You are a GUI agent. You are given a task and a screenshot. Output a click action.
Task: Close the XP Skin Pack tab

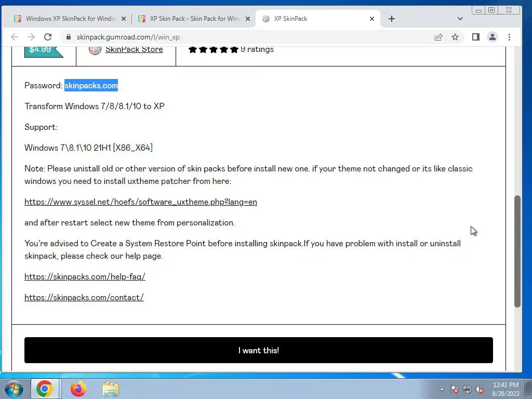click(248, 19)
